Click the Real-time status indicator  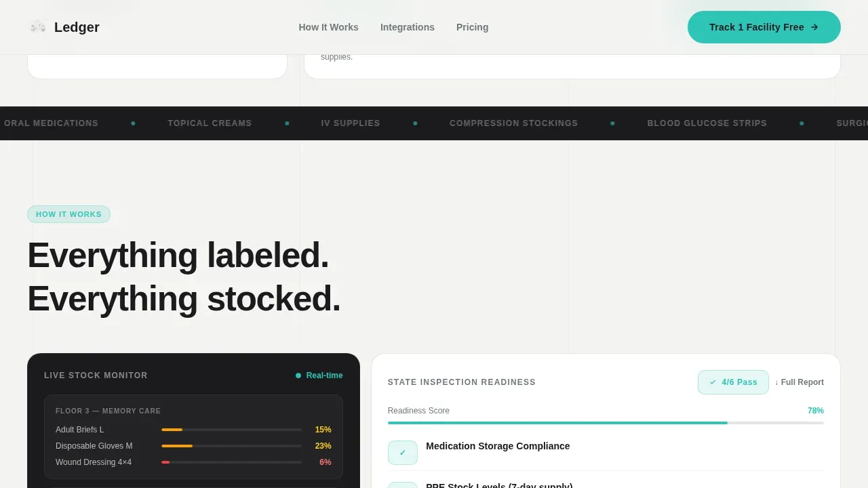319,375
